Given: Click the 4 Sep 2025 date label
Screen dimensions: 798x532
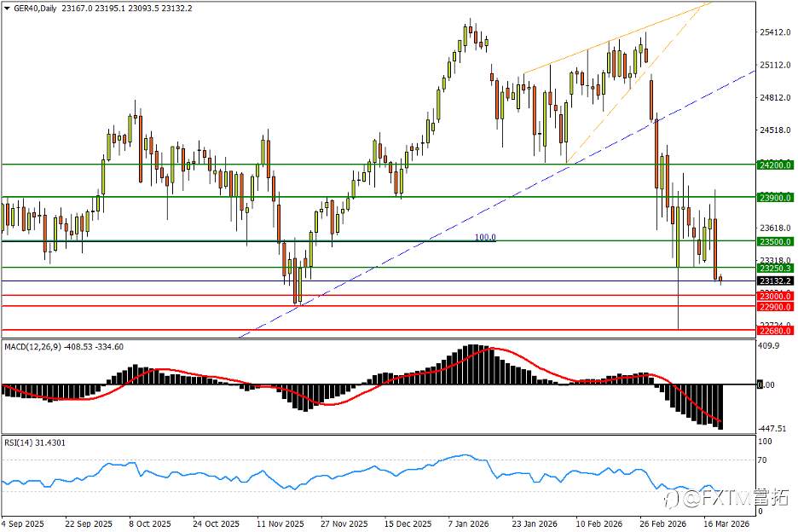Looking at the screenshot, I should [x=23, y=523].
